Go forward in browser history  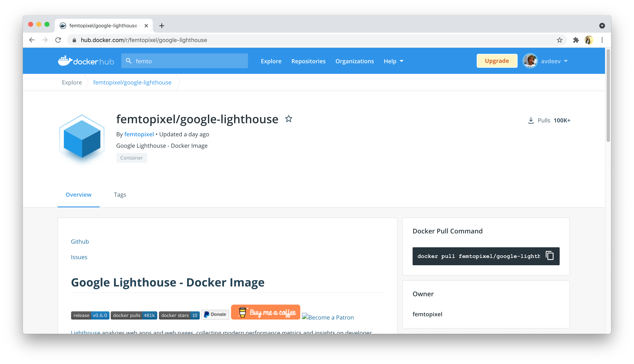pos(45,40)
